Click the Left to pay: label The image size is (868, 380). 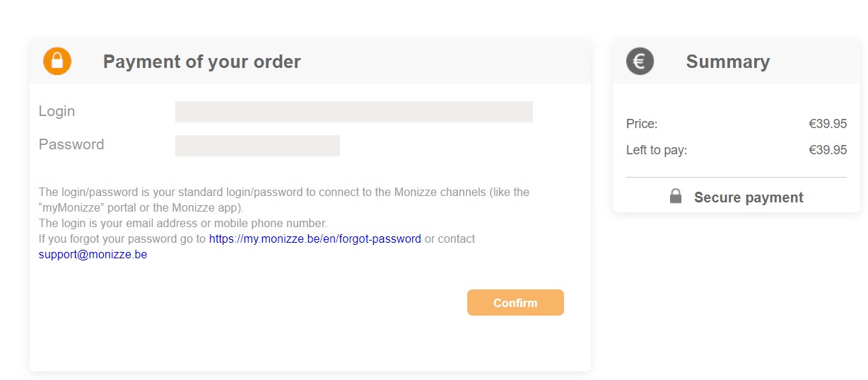(657, 150)
